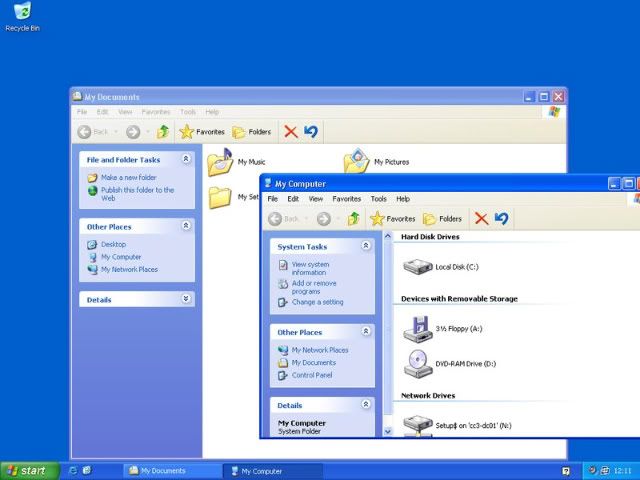Click the Start button
This screenshot has height=480, width=640.
30,471
